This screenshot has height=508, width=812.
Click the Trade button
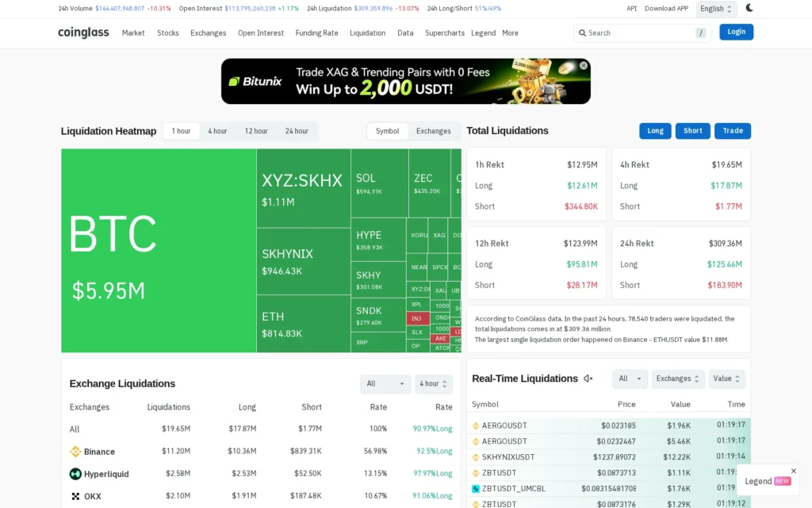[733, 131]
